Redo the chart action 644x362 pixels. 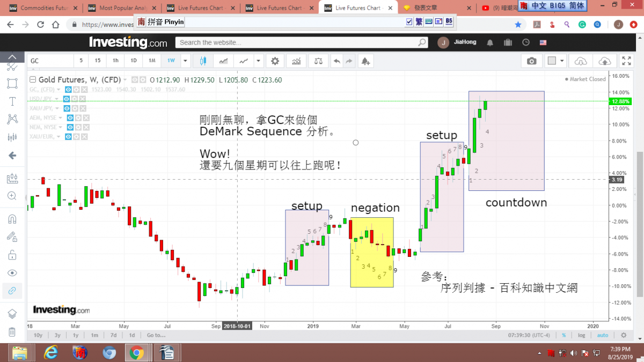[349, 61]
